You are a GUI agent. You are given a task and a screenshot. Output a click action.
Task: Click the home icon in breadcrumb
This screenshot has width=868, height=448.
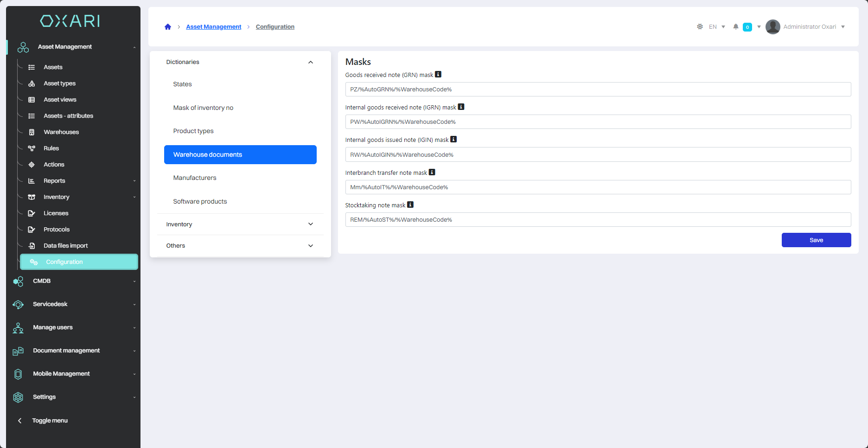click(168, 27)
